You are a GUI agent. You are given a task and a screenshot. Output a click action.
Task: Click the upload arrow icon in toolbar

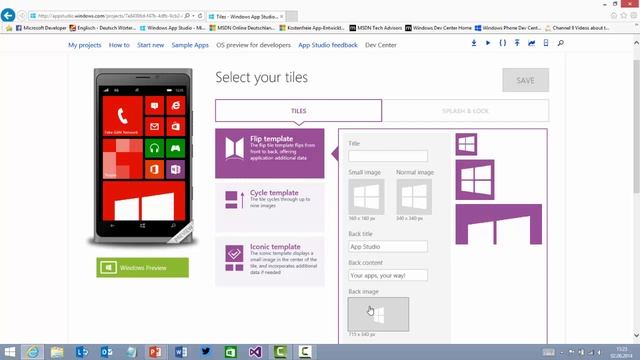[517, 43]
